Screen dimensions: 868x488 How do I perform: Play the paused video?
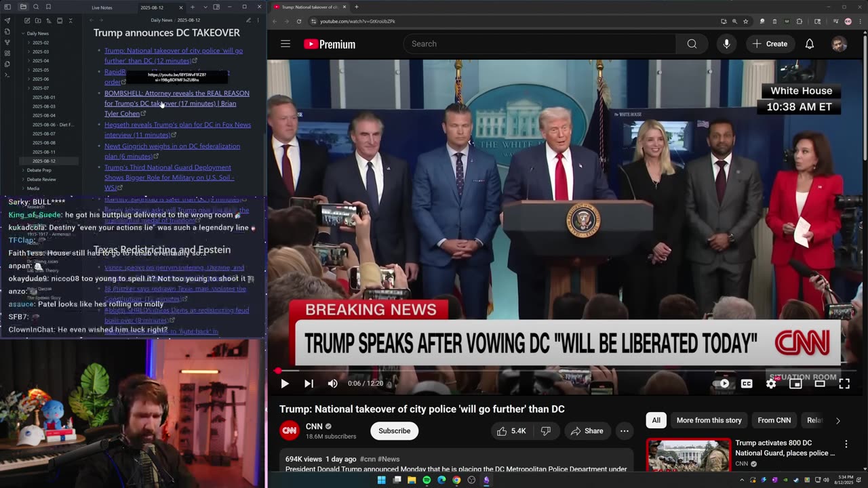[285, 384]
